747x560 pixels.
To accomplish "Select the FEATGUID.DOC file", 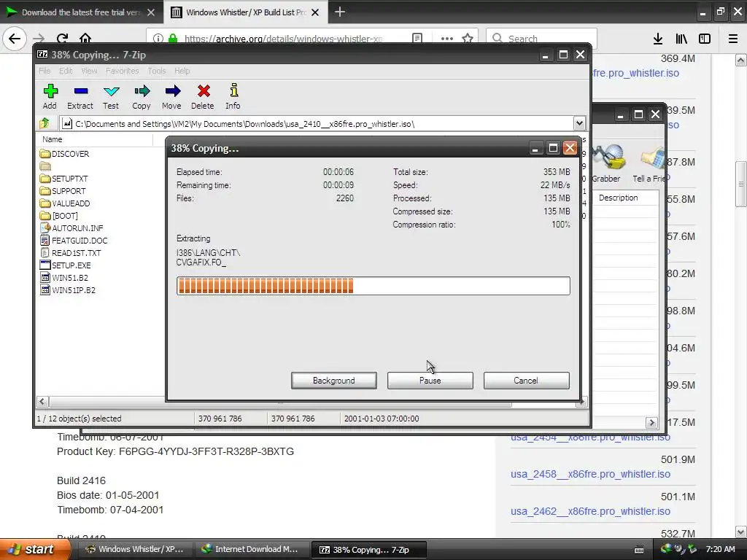I will [x=74, y=241].
